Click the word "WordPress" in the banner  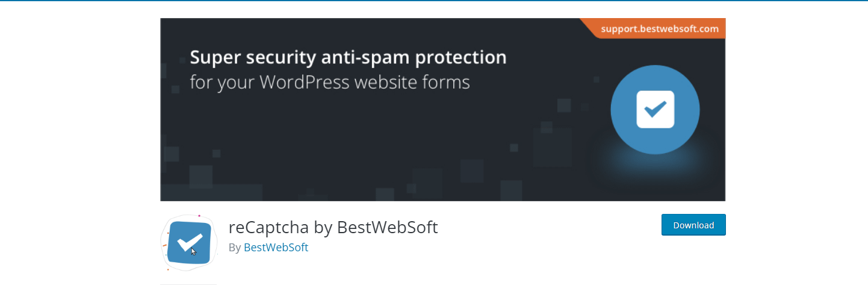click(x=302, y=81)
